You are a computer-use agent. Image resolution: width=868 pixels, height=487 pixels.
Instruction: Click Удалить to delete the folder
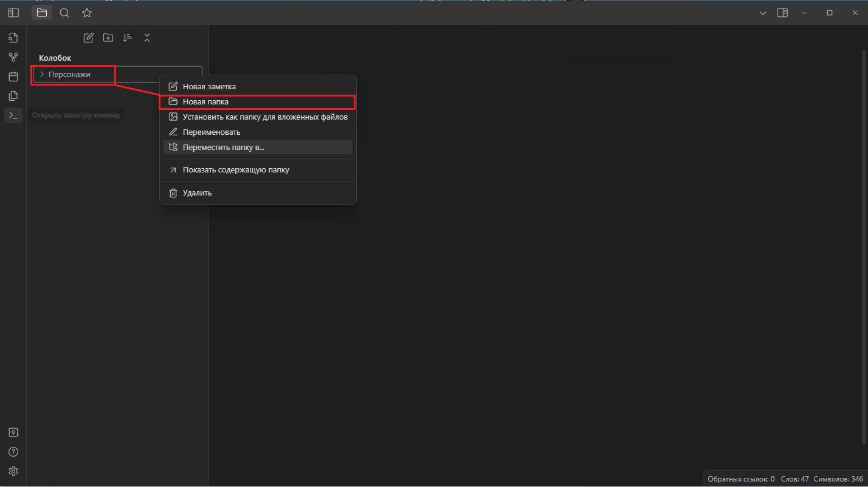(x=197, y=192)
